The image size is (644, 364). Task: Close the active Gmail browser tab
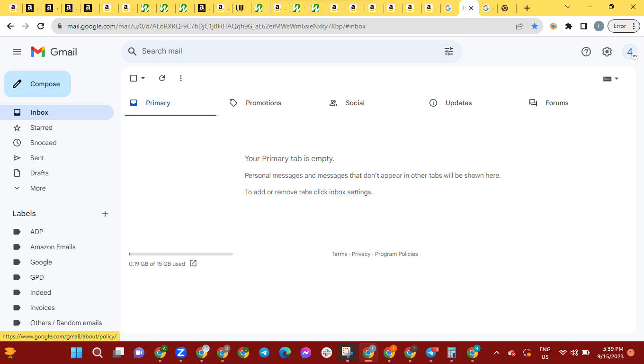point(471,8)
